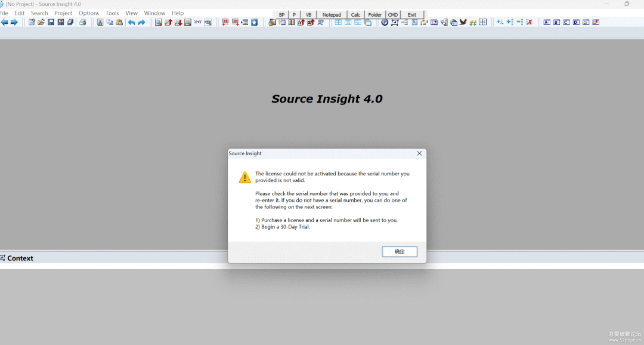Click the blue circled P icon
This screenshot has width=644, height=345.
click(x=385, y=23)
